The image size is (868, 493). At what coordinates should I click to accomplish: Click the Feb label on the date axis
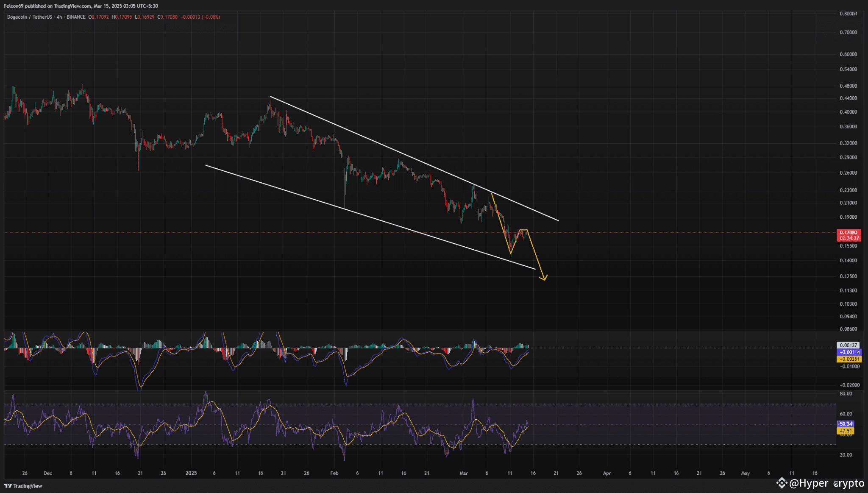click(334, 473)
